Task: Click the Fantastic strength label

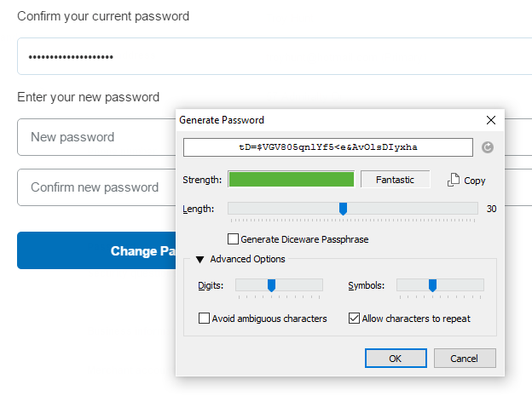Action: pyautogui.click(x=395, y=180)
